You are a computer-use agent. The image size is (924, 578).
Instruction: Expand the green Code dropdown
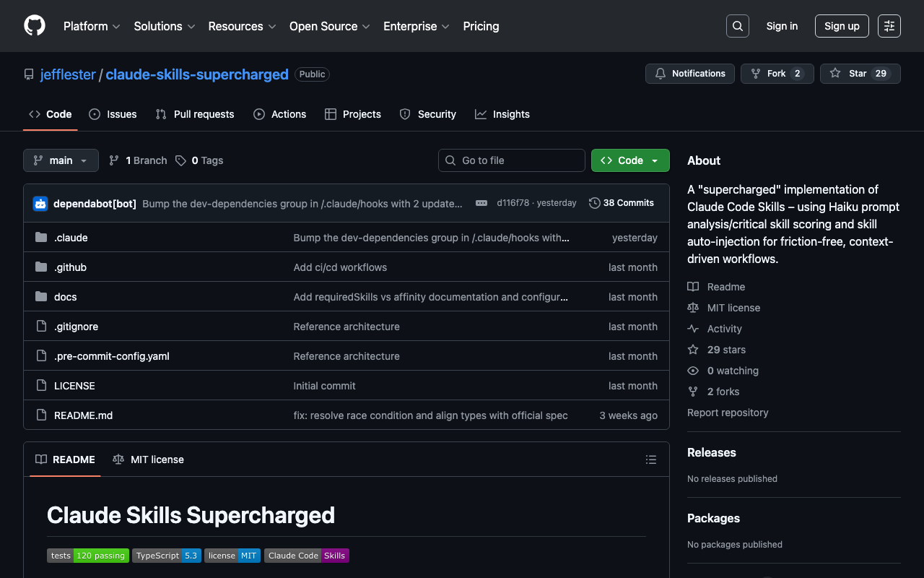click(x=630, y=160)
